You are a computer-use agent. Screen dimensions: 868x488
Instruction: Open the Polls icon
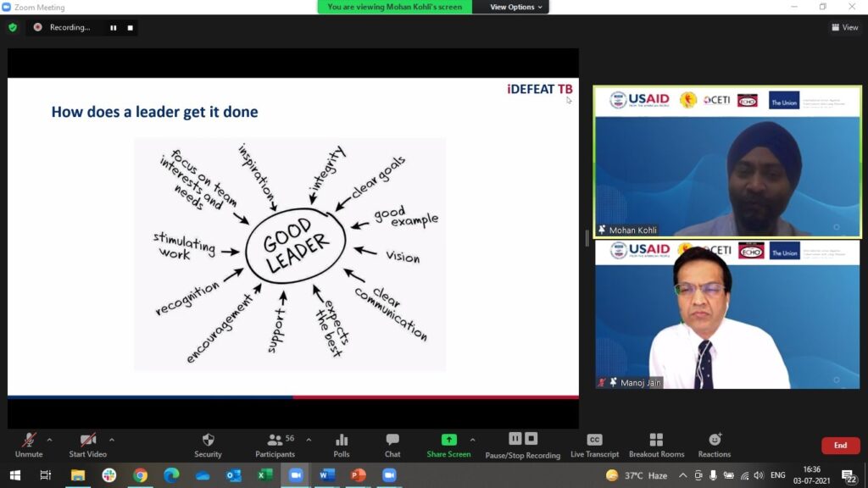point(342,441)
